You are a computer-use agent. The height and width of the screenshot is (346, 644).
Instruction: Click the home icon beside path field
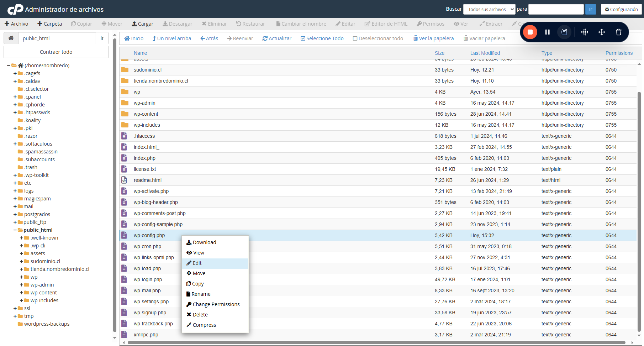pyautogui.click(x=11, y=38)
